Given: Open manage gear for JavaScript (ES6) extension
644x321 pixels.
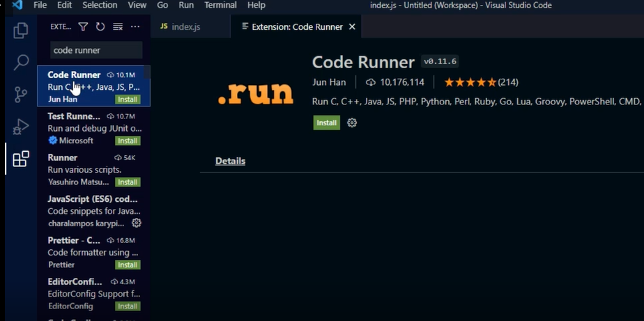Looking at the screenshot, I should 137,224.
